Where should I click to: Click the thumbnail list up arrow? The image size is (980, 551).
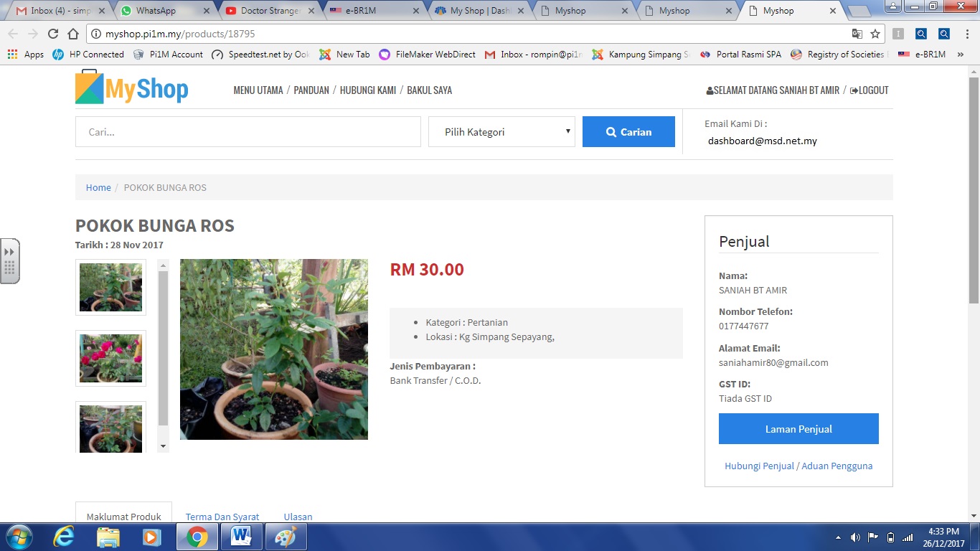(163, 265)
